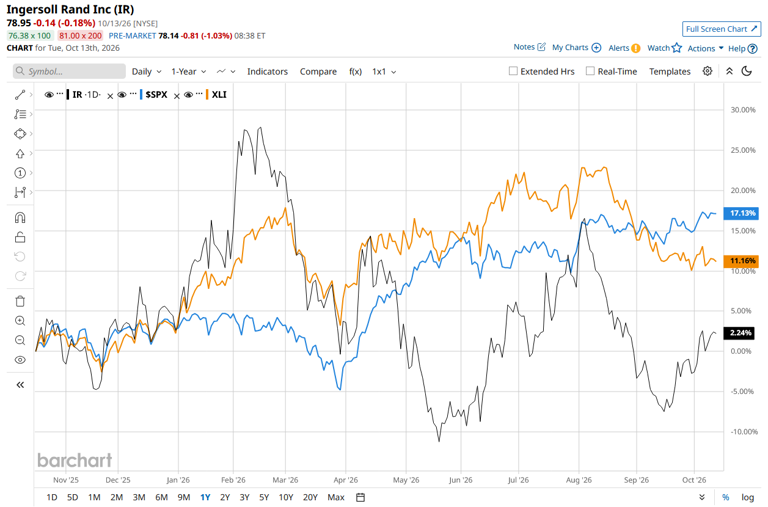Add to Watch list star icon
Screen dimensions: 768x507
tap(677, 48)
